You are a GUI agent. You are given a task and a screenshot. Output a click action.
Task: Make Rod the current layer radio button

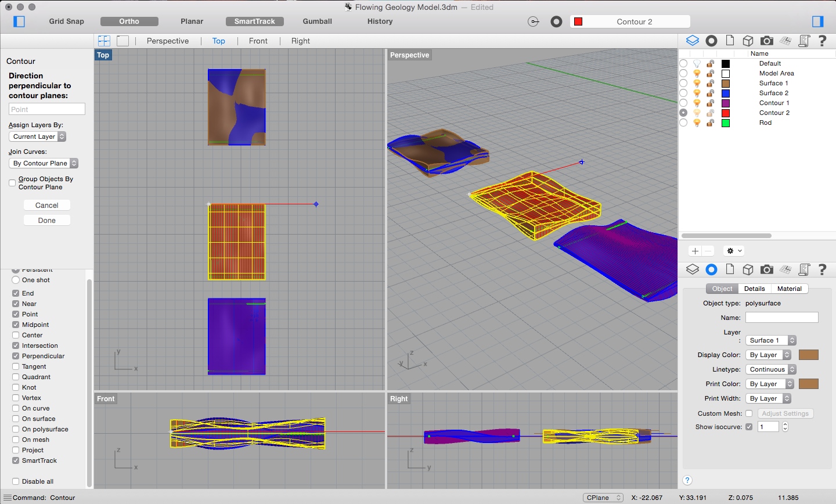pos(683,123)
